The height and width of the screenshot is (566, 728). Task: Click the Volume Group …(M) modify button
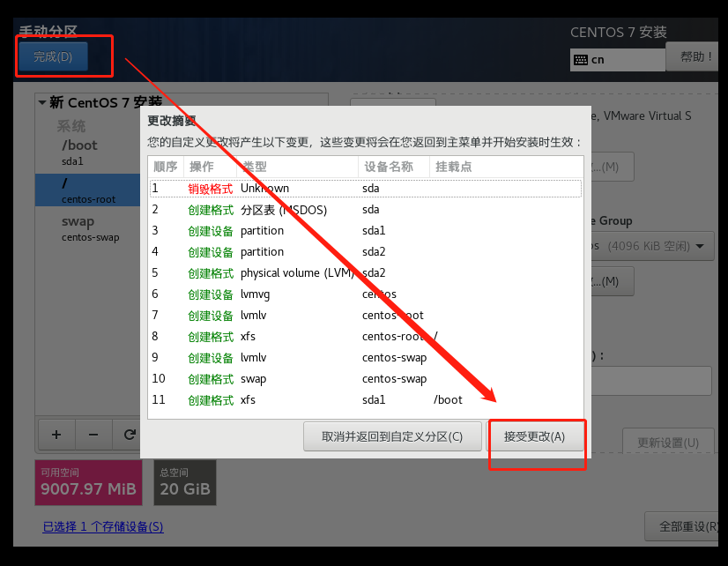pyautogui.click(x=612, y=281)
